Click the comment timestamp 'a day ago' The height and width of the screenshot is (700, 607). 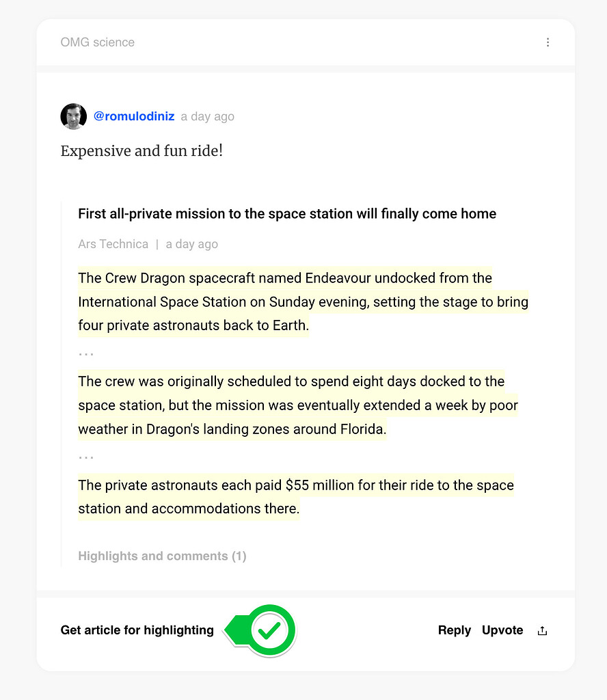pos(207,116)
